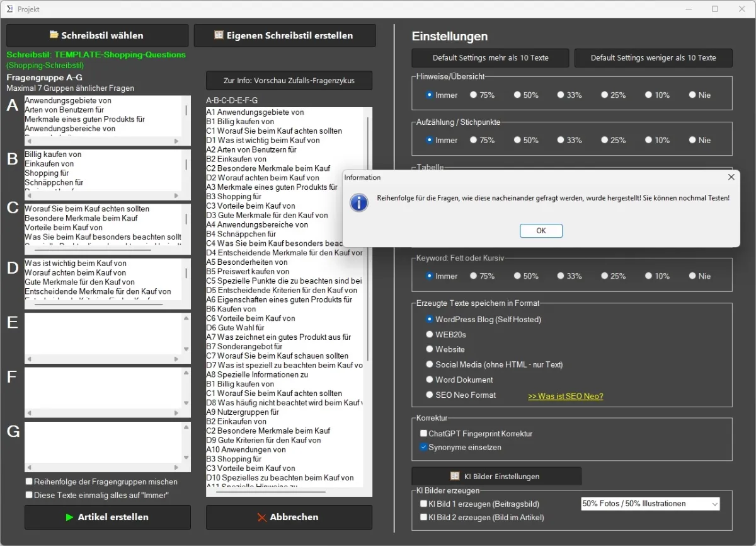756x546 pixels.
Task: Click OK in the Information dialog
Action: [541, 231]
